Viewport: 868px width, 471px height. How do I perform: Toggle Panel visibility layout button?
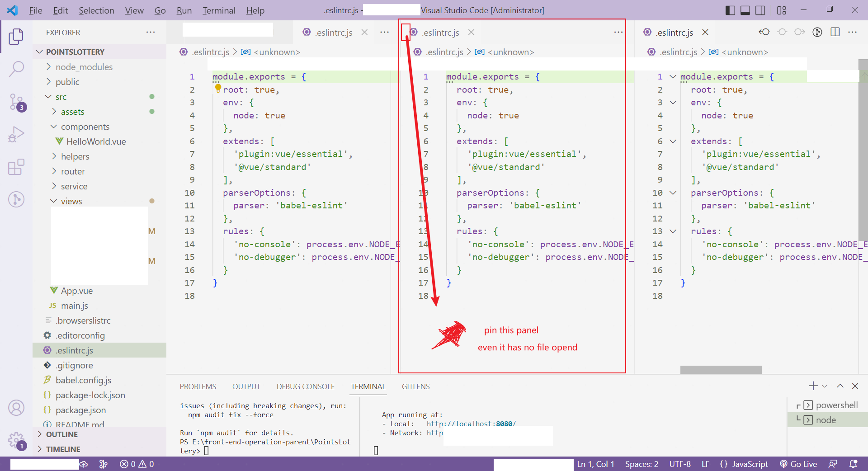[x=745, y=10]
